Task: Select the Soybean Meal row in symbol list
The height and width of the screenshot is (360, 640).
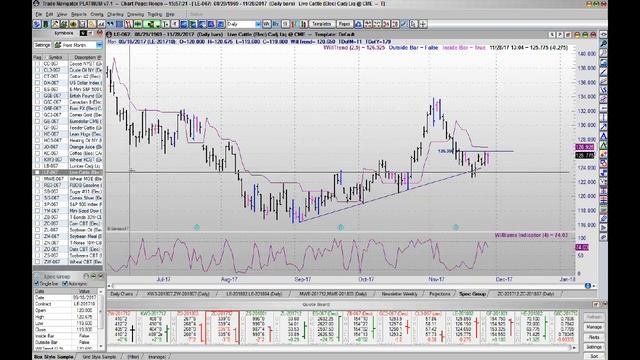Action: [x=68, y=236]
